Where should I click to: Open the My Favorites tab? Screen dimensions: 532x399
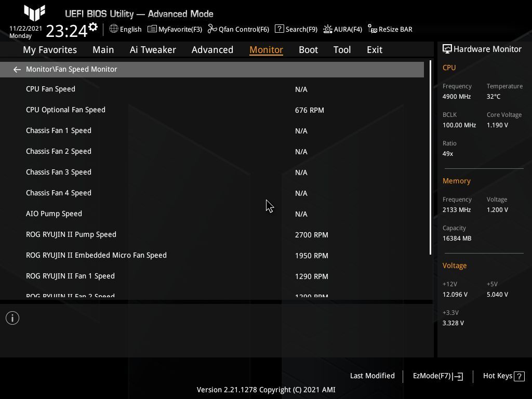click(50, 49)
